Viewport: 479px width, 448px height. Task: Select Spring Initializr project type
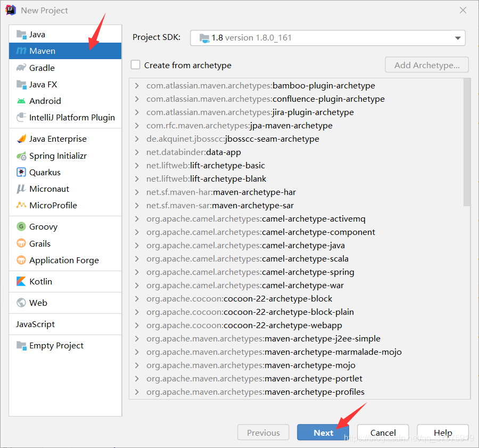[65, 156]
